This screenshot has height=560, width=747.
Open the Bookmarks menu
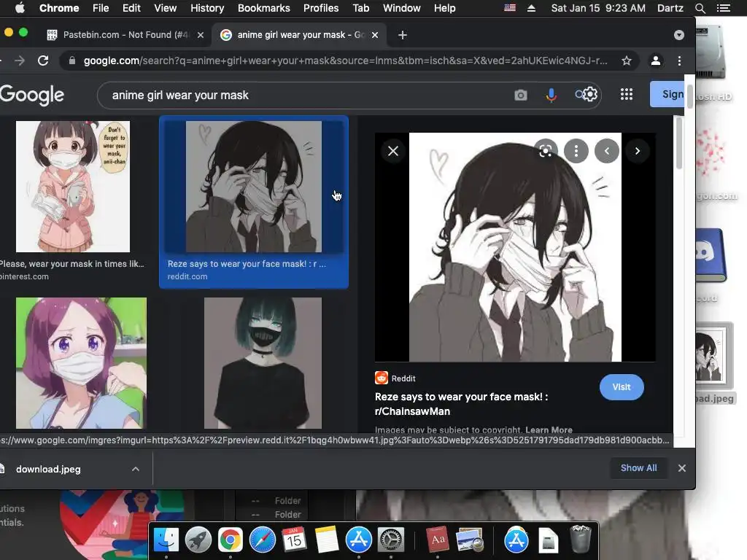click(x=264, y=8)
